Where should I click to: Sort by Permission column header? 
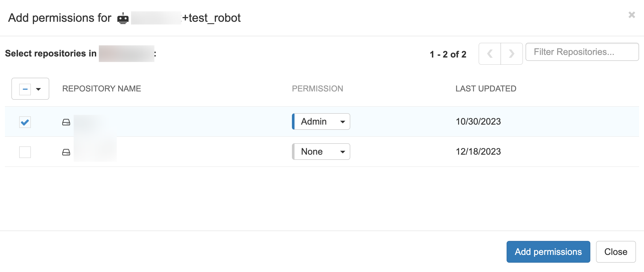317,89
